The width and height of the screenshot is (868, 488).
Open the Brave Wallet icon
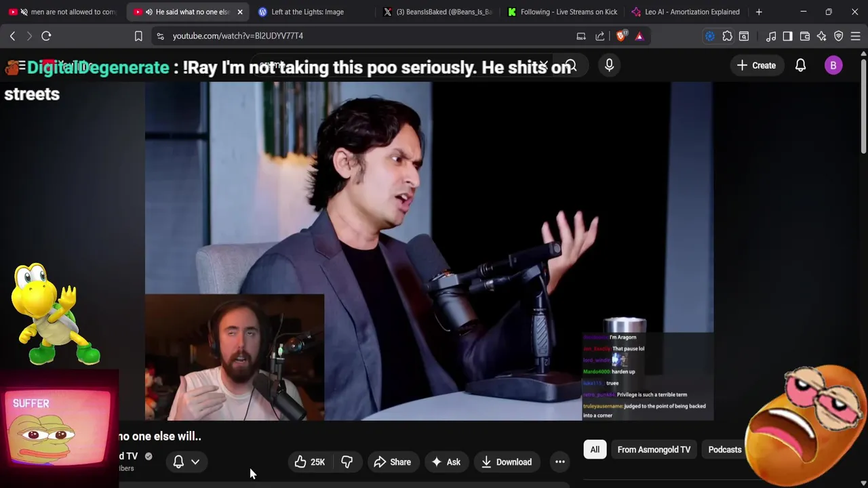click(x=805, y=36)
